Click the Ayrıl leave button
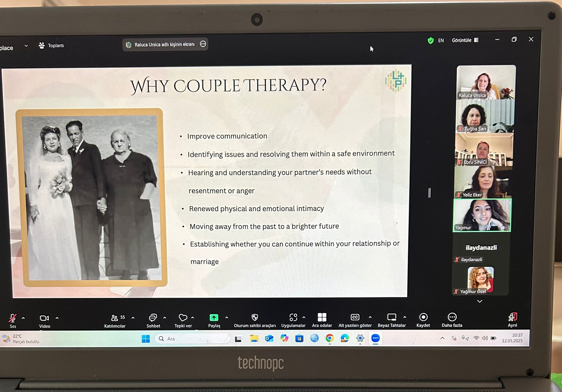This screenshot has width=562, height=392. point(512,318)
